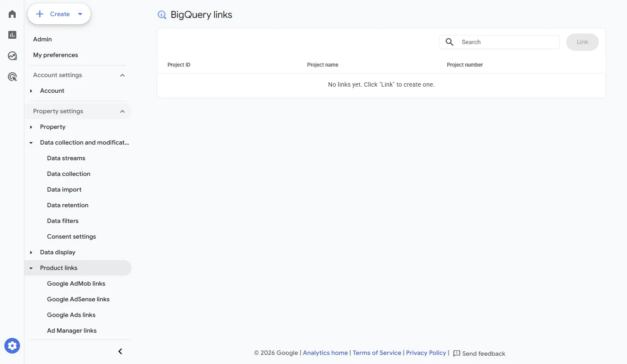Collapse the Product links group
This screenshot has height=364, width=627.
(x=31, y=268)
